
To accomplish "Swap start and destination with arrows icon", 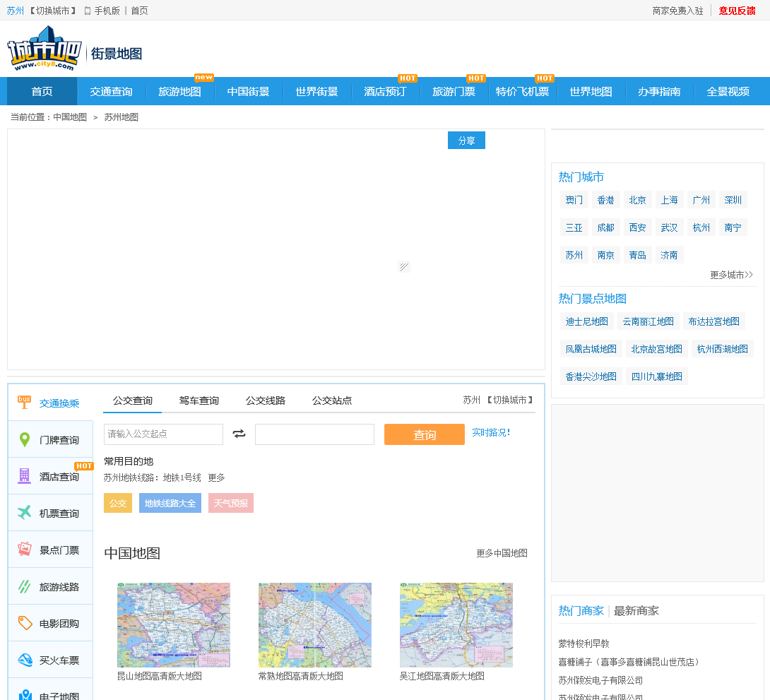I will coord(239,434).
